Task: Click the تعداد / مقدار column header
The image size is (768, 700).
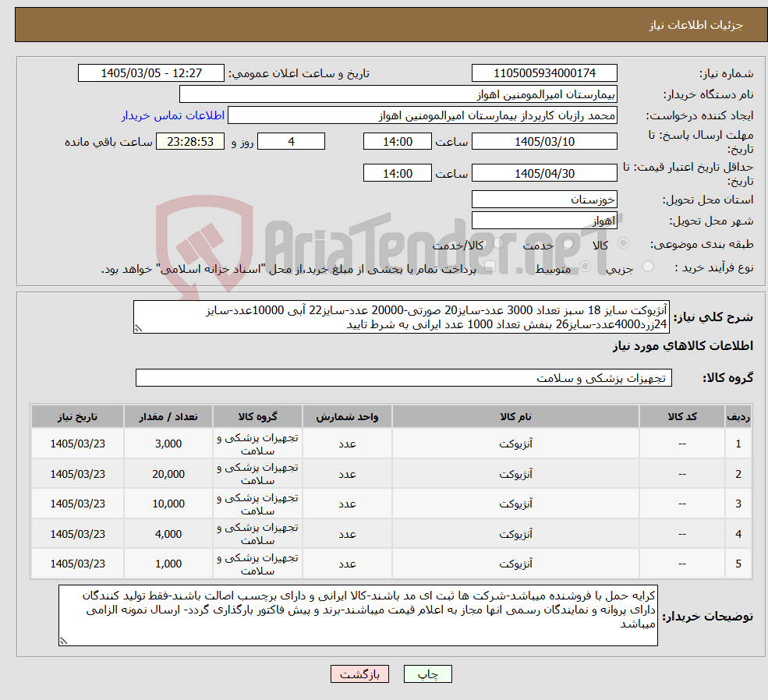Action: click(x=168, y=416)
